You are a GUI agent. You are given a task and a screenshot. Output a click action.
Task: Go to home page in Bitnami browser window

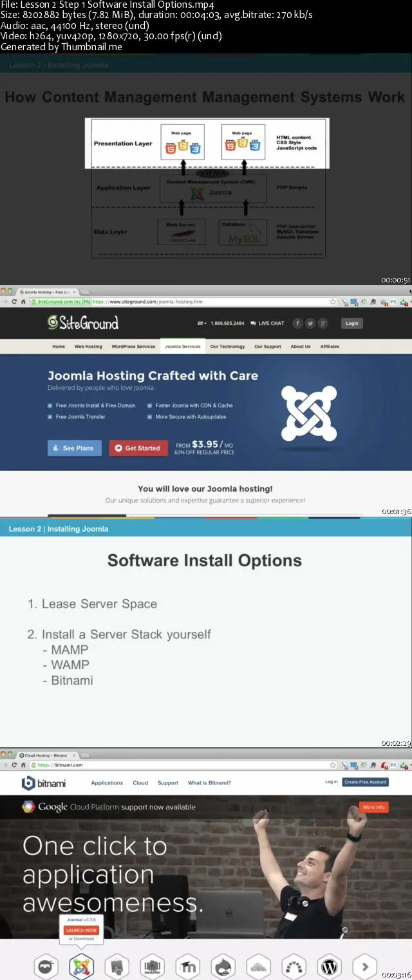(x=24, y=765)
